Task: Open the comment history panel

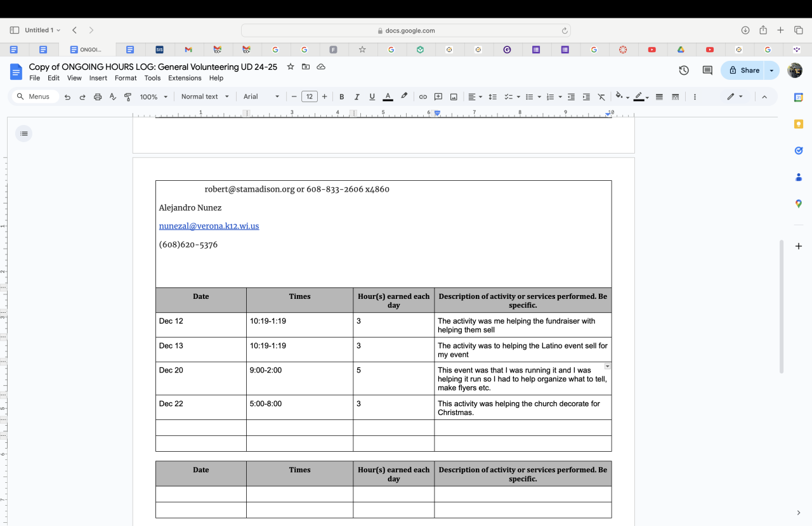Action: 707,70
